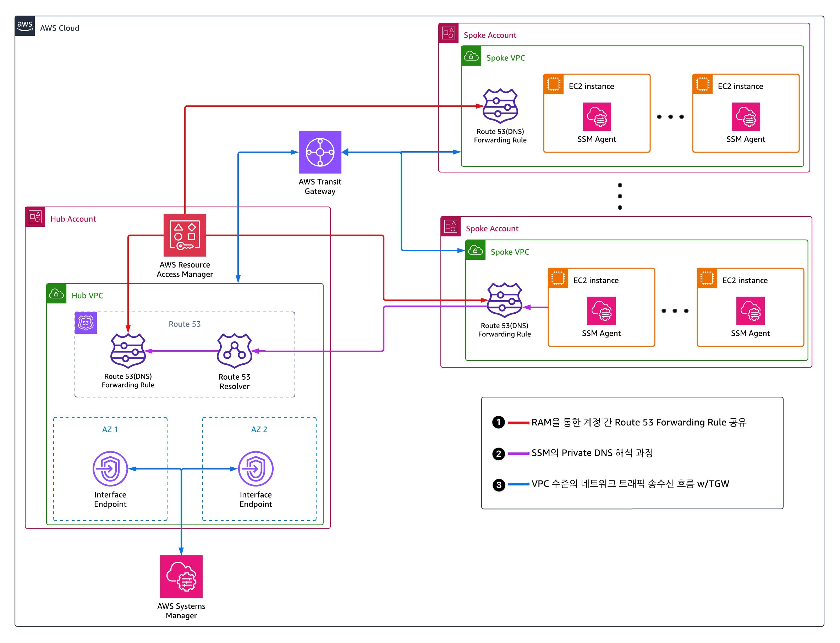Click the Hub Account group icon

pyautogui.click(x=35, y=217)
